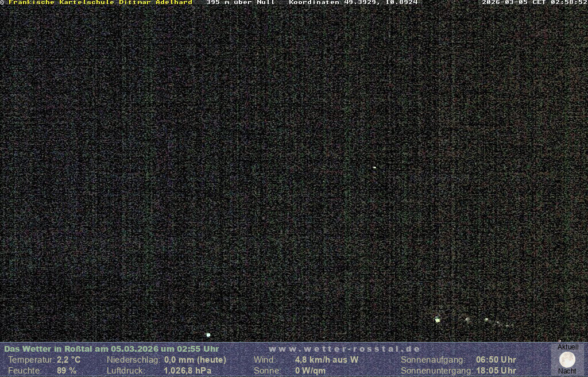Click the brightest light in bottom-right light cluster

point(438,320)
